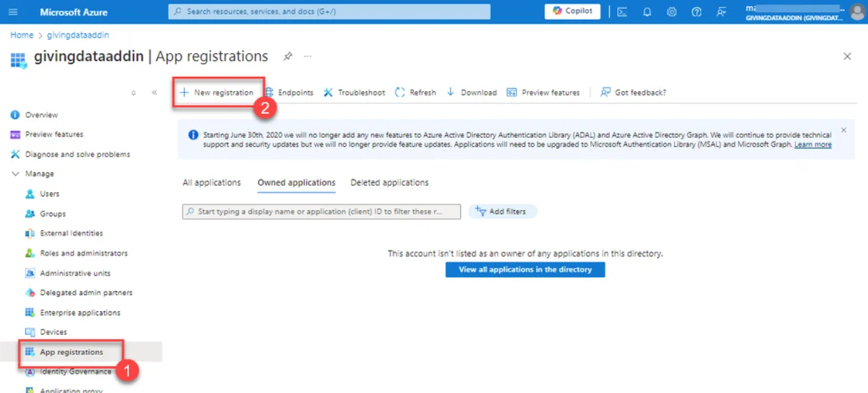Click the Groups people icon
The image size is (868, 393).
point(30,213)
